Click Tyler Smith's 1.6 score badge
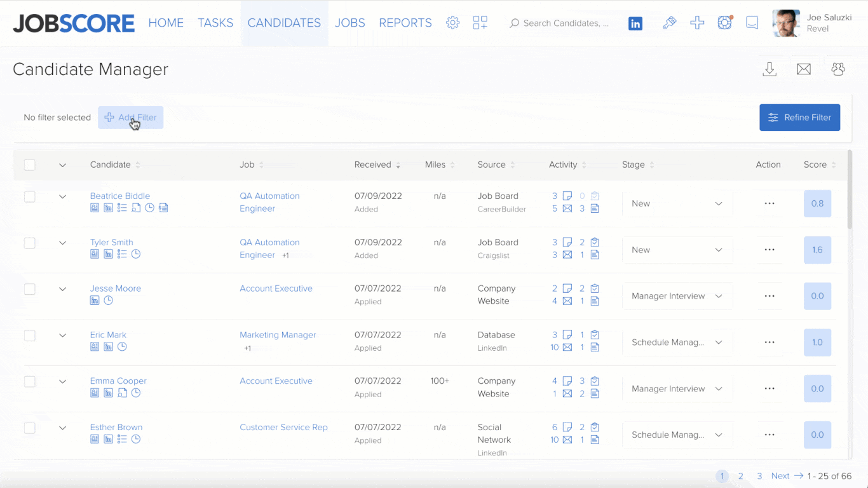 [817, 250]
